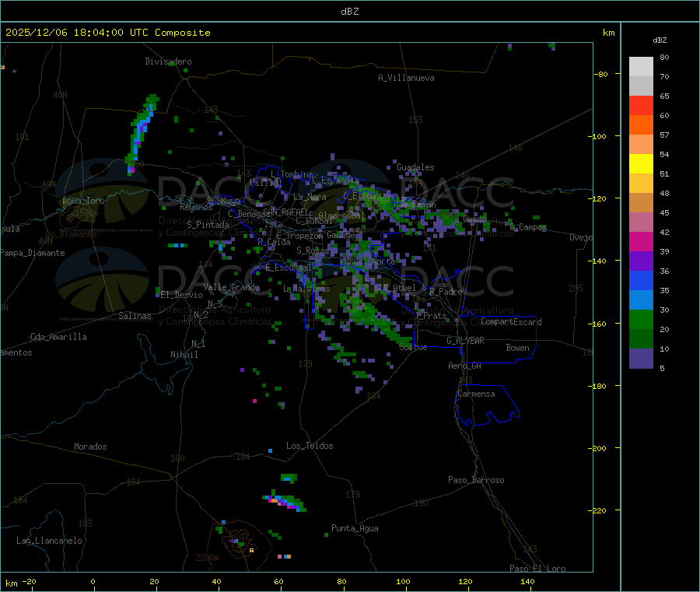Click the Los_Toldos label

pos(310,446)
